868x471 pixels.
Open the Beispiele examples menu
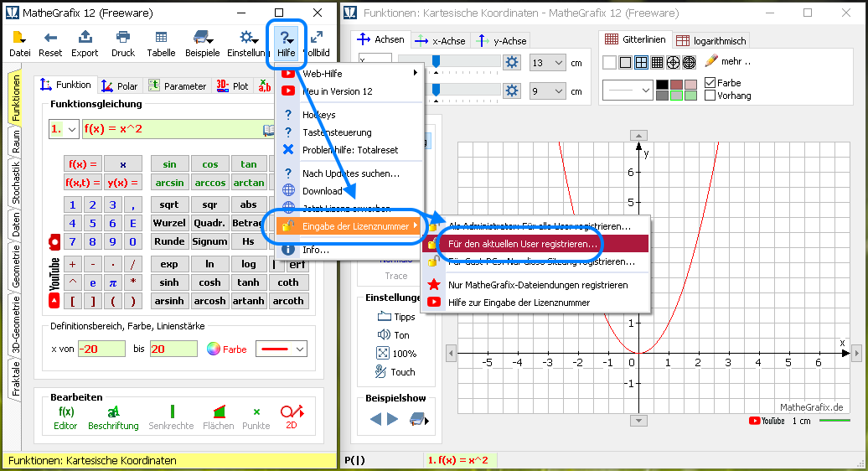pyautogui.click(x=203, y=44)
